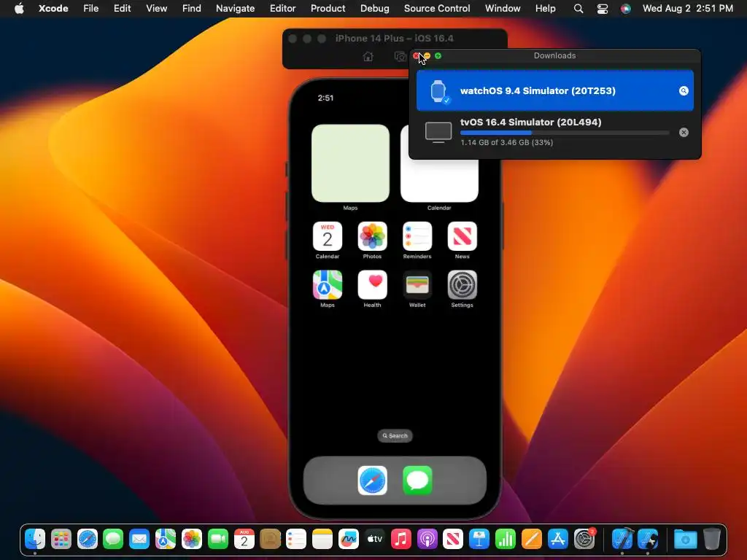
Task: Open the Apple menu
Action: click(19, 9)
